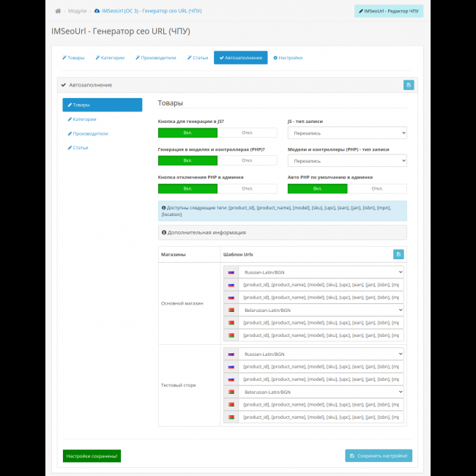476x476 pixels.
Task: Click info icon beside Дополнительная информация
Action: [164, 232]
